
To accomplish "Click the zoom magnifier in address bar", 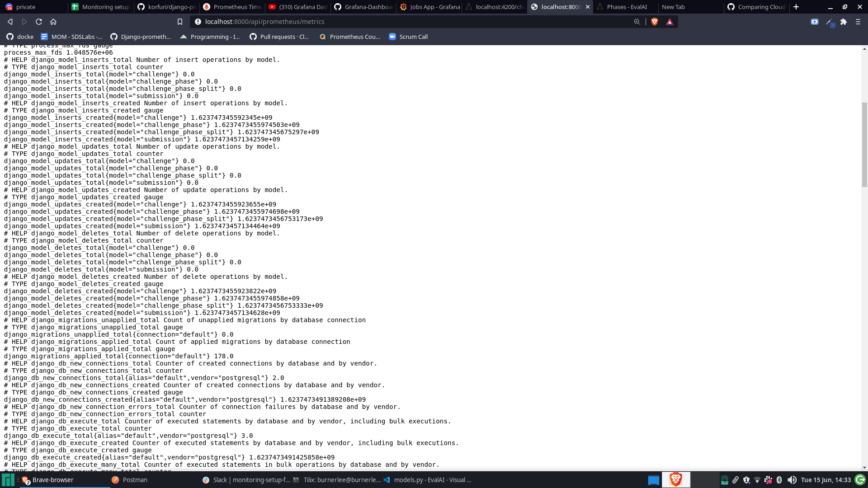I will (x=637, y=22).
